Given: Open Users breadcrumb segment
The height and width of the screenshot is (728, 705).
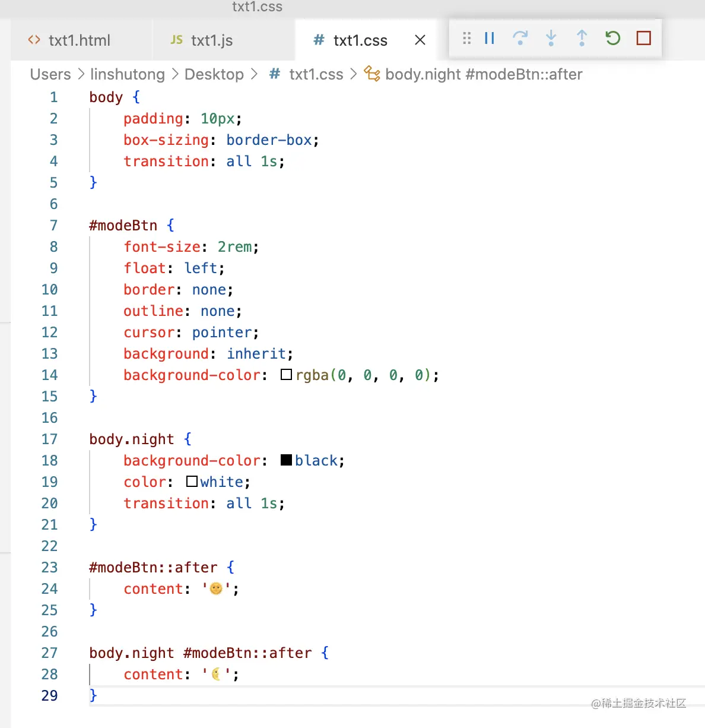Looking at the screenshot, I should click(x=50, y=74).
